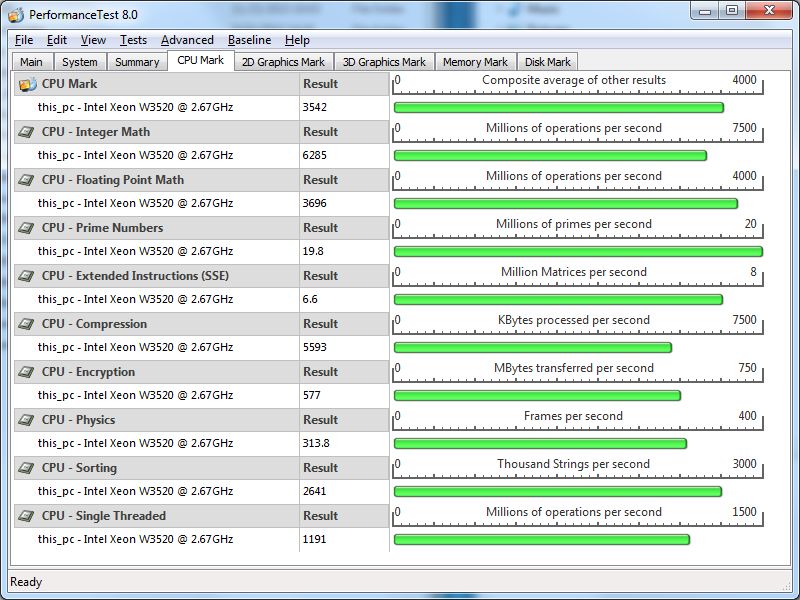The width and height of the screenshot is (800, 600).
Task: Click the CPU - Single Threaded header label
Action: click(x=104, y=515)
